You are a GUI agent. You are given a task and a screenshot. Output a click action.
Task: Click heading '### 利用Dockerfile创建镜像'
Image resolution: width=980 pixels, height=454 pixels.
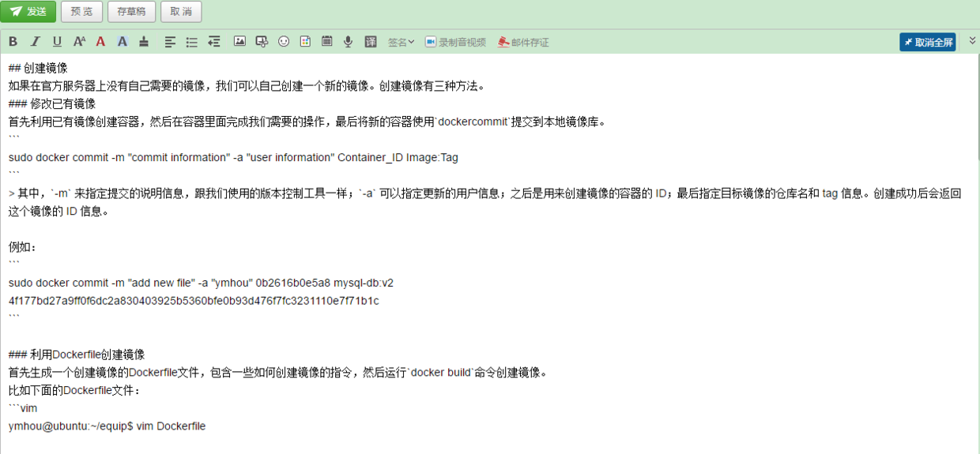77,355
